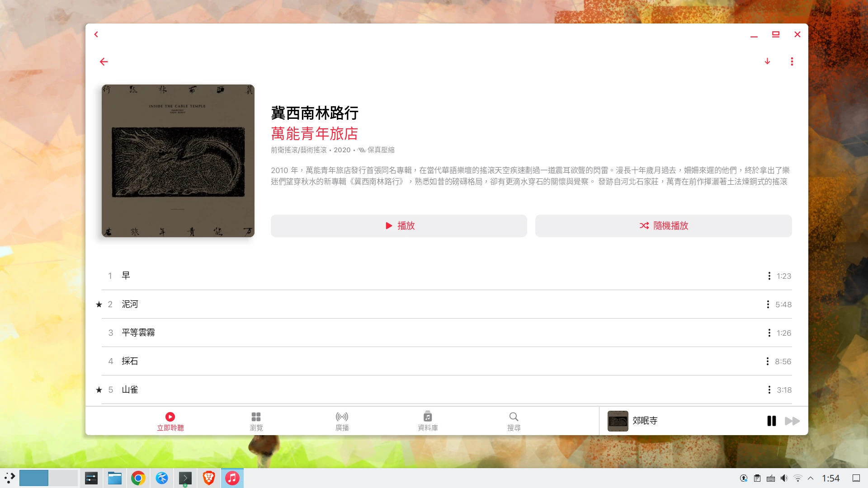Open the 搜尋 search tab
The image size is (868, 488).
coord(514,421)
